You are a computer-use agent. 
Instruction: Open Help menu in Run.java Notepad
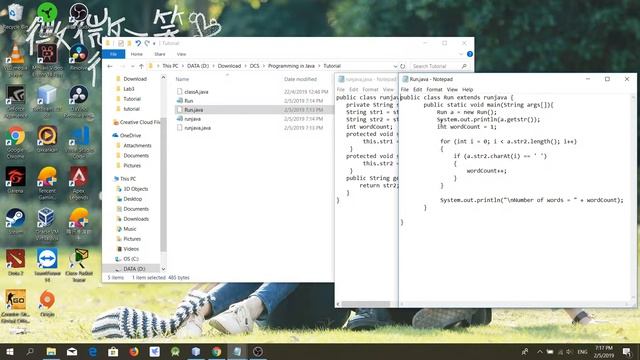point(467,89)
